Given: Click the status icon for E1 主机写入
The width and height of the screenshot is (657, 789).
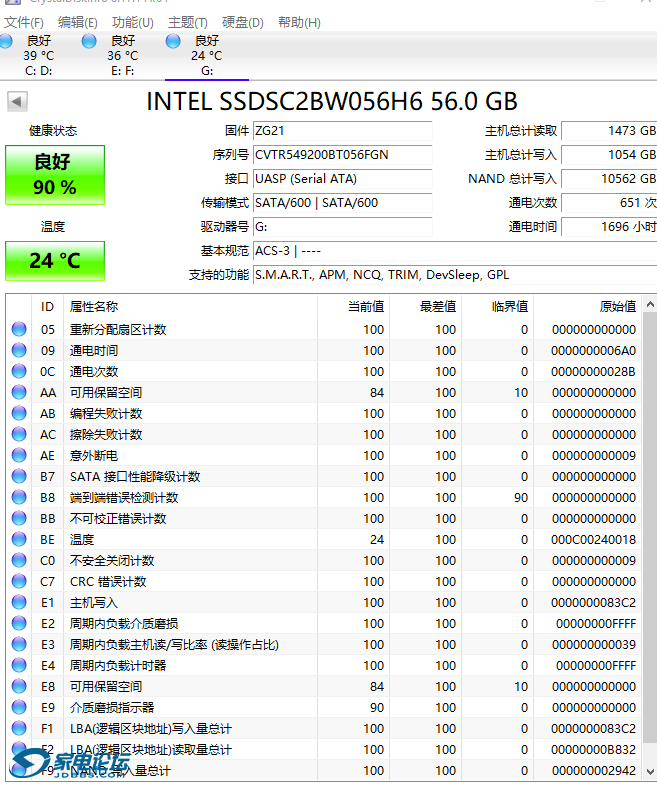Looking at the screenshot, I should click(19, 602).
